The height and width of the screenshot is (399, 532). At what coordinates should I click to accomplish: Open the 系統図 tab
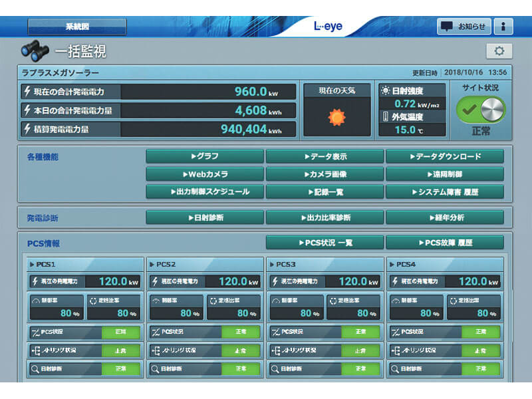77,27
